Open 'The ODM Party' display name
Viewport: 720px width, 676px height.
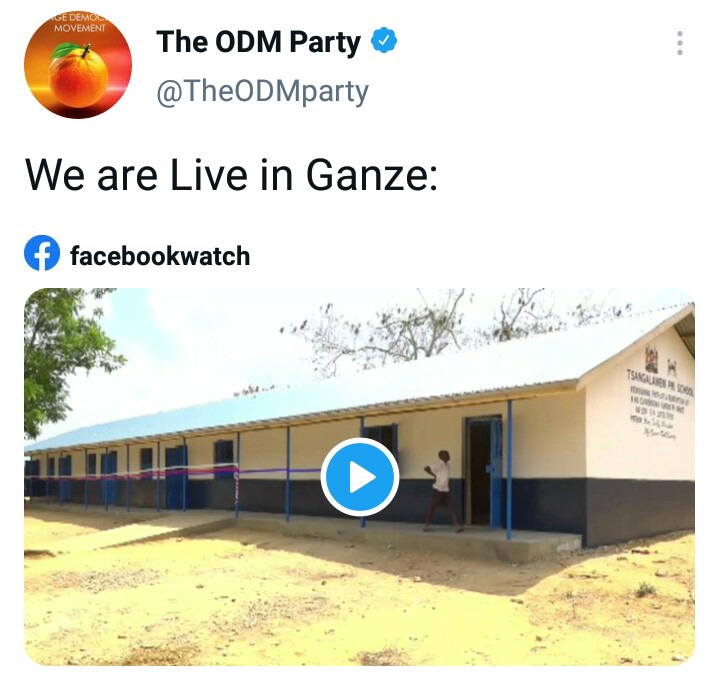click(258, 41)
